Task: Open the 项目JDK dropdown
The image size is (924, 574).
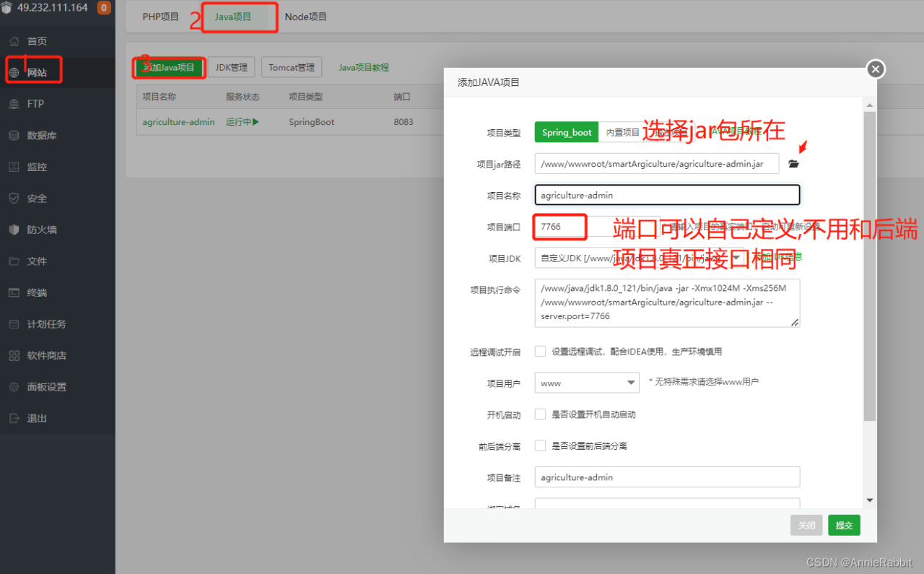Action: point(635,257)
